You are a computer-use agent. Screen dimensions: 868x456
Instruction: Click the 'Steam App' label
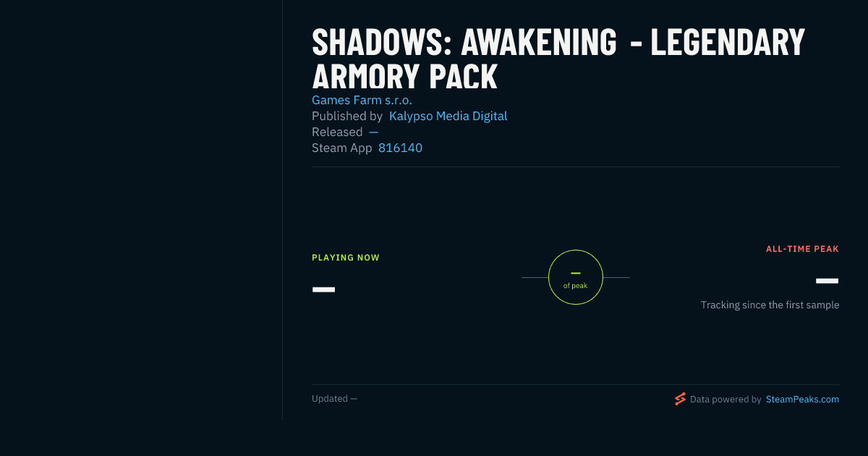pos(342,148)
